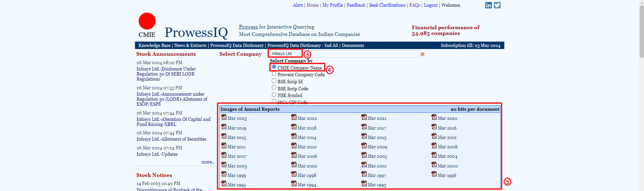Select NSE Symbol radio button

click(274, 95)
